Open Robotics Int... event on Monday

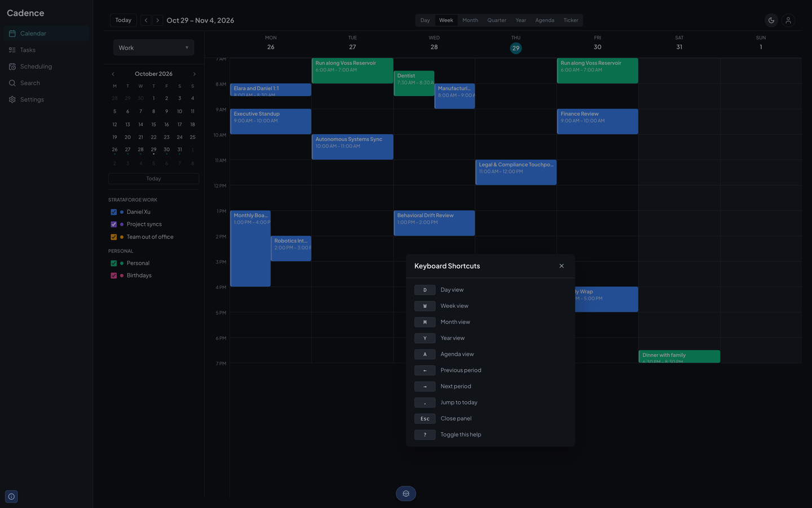click(x=291, y=248)
